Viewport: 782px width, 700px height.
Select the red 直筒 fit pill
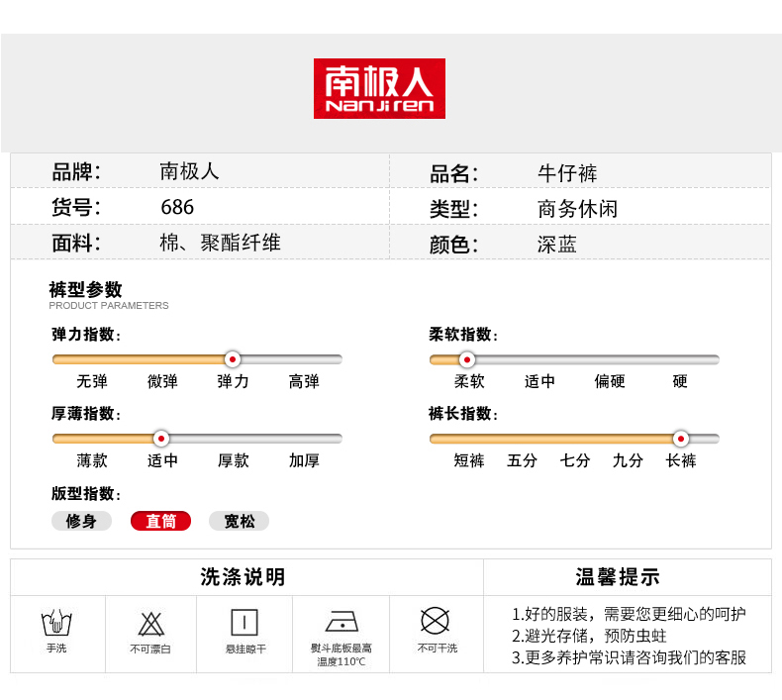point(160,521)
